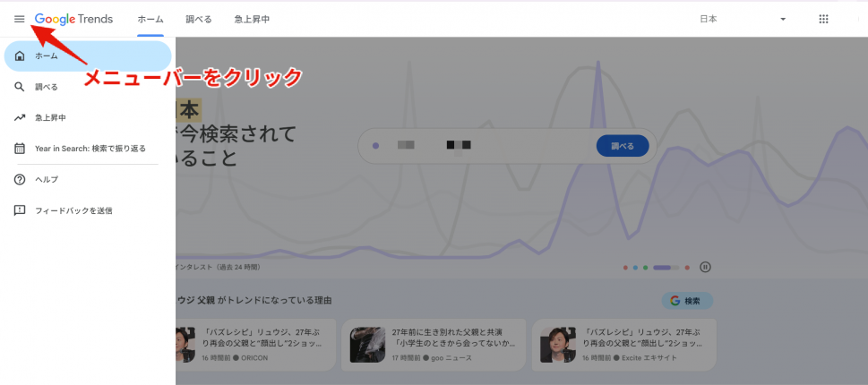868x385 pixels.
Task: Select the 調べる tab in the header
Action: 199,19
